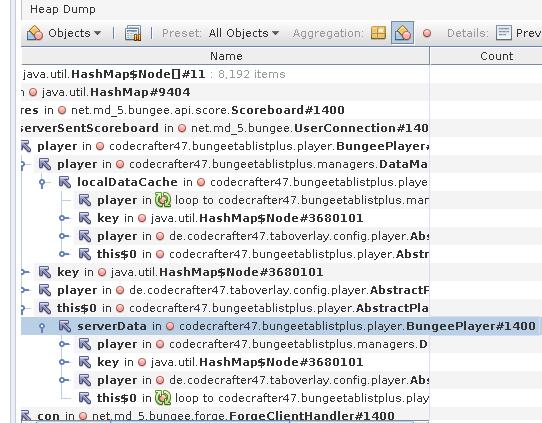
Task: Collapse the selected serverData tree node
Action: click(x=42, y=327)
